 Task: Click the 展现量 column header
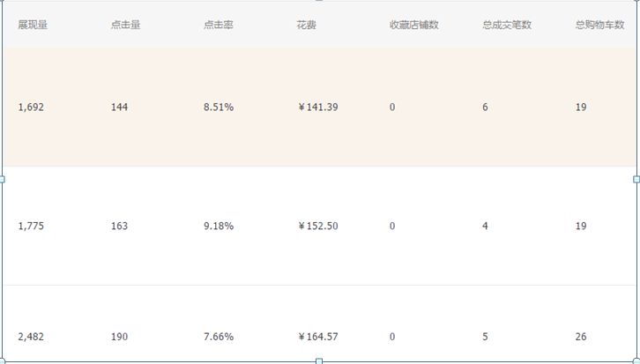(33, 25)
